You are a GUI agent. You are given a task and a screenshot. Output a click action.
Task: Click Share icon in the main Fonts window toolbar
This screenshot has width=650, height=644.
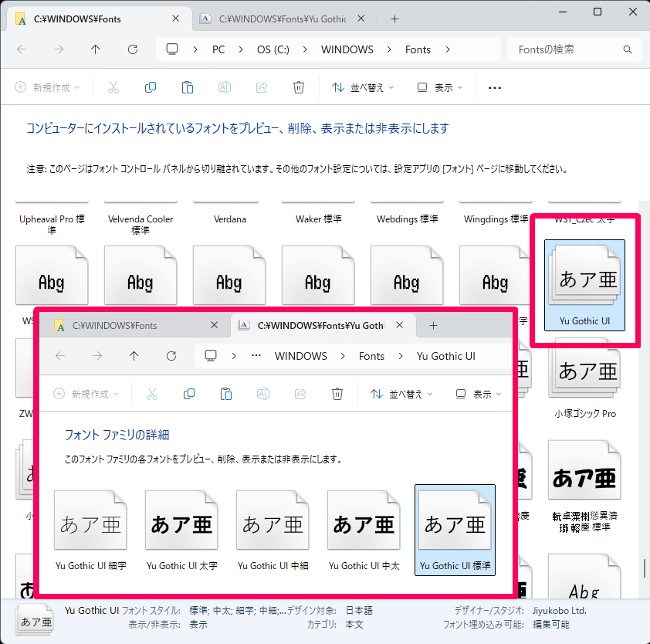(262, 87)
